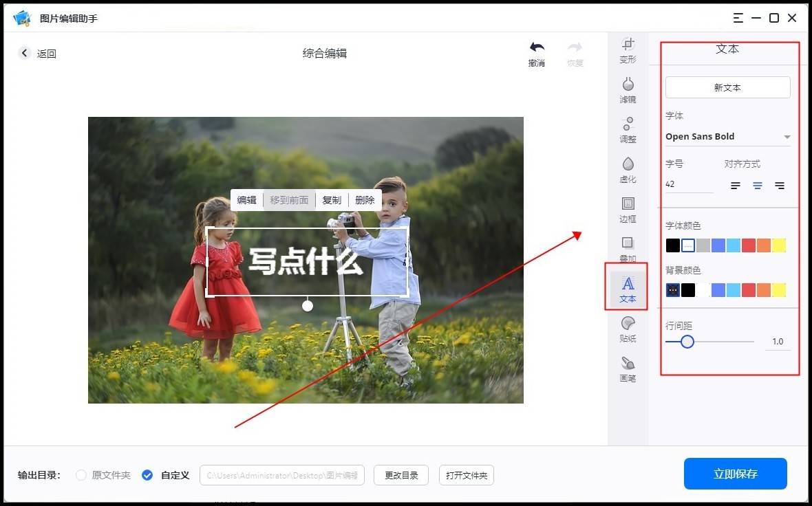Enable center text alignment

757,185
